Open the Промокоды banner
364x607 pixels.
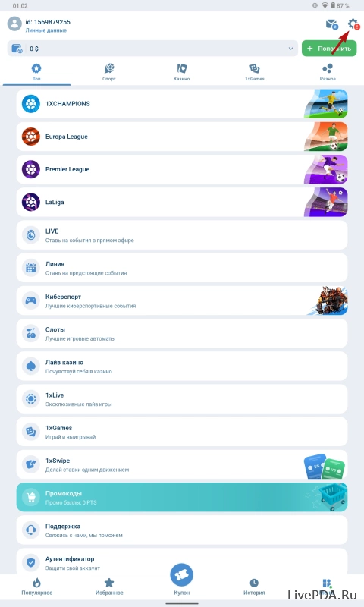click(x=182, y=498)
